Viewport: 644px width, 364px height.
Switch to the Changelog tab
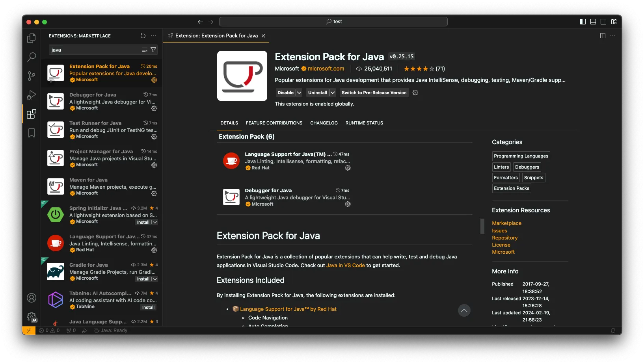[324, 123]
